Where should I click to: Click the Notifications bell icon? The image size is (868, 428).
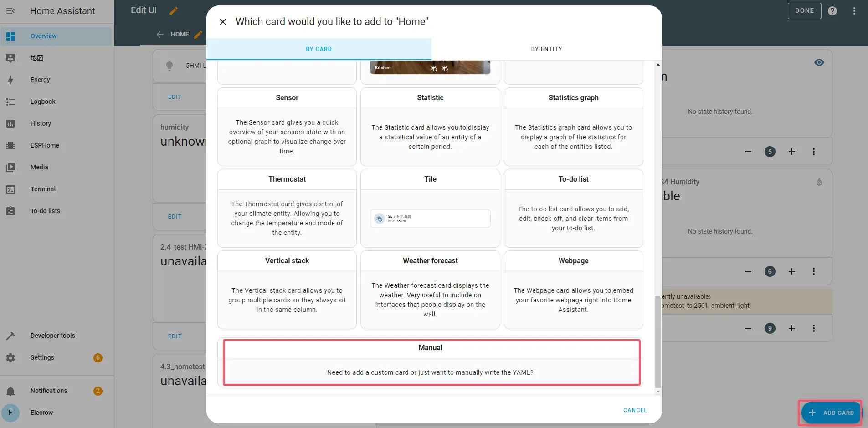tap(10, 391)
